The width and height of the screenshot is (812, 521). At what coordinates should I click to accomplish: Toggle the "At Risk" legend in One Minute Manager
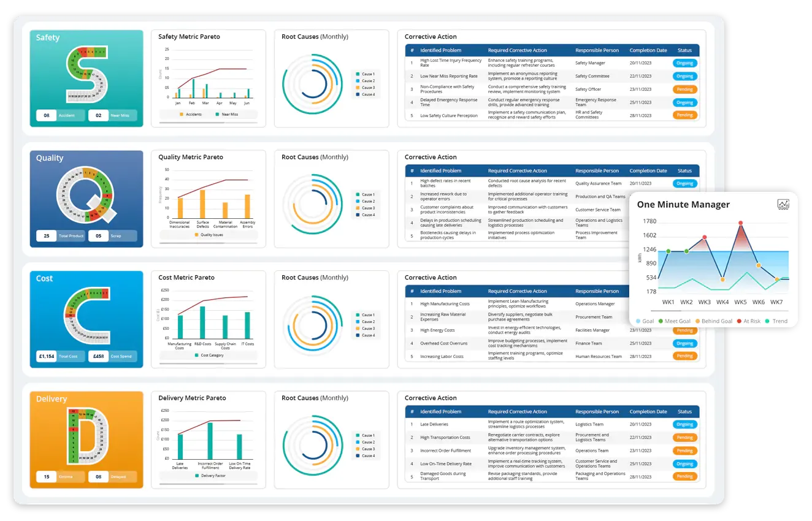[x=749, y=321]
